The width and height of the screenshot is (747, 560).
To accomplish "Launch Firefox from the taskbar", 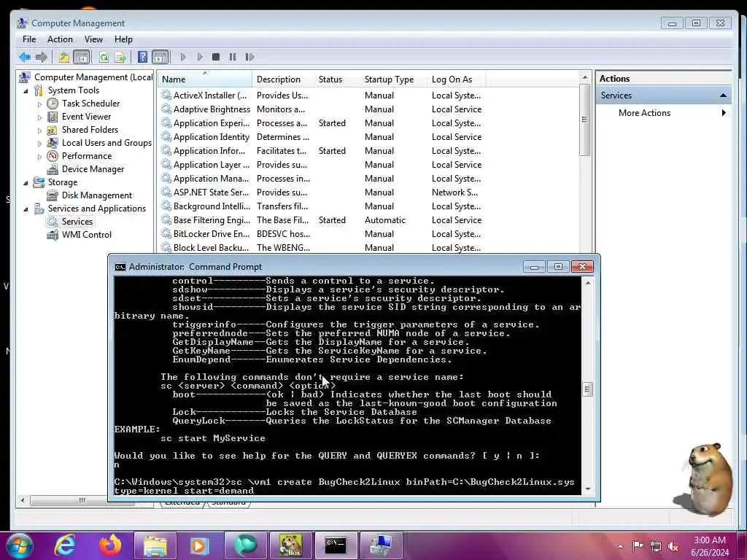I will click(110, 545).
